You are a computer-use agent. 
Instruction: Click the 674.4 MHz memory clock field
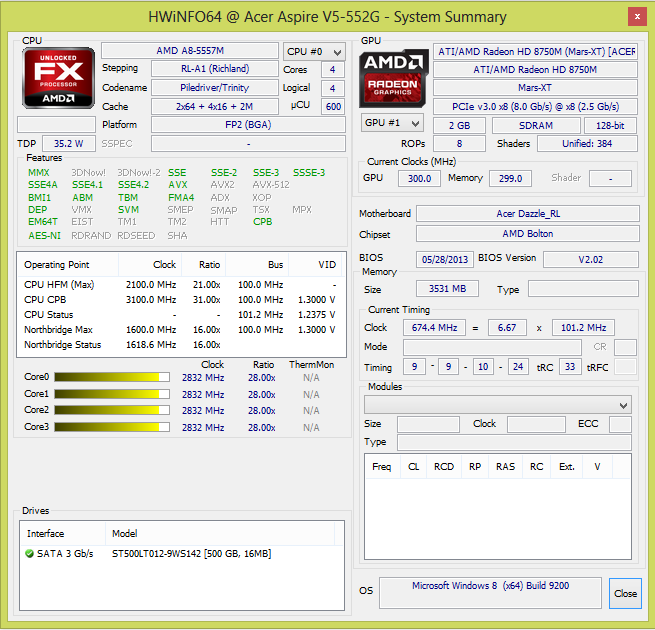tap(434, 328)
